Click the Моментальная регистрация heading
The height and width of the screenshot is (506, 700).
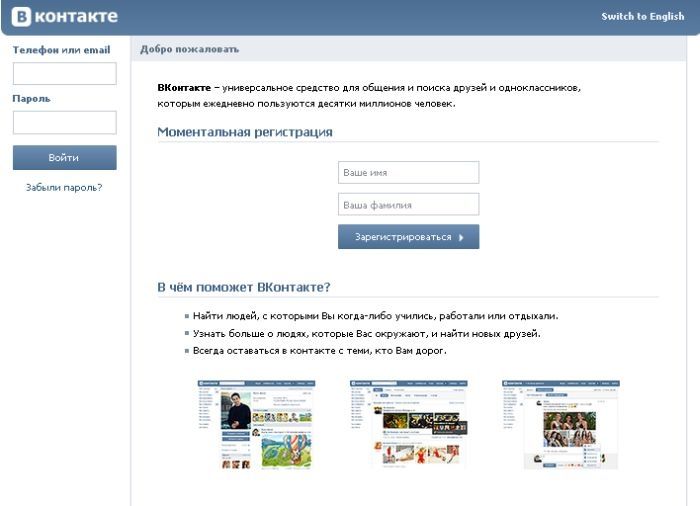(245, 132)
